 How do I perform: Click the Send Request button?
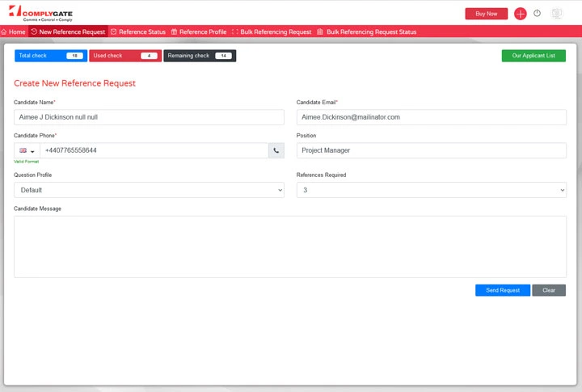click(503, 290)
